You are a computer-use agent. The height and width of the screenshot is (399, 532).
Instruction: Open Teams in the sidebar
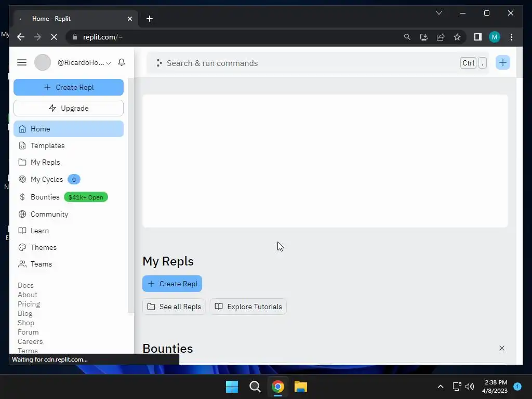[69, 264]
